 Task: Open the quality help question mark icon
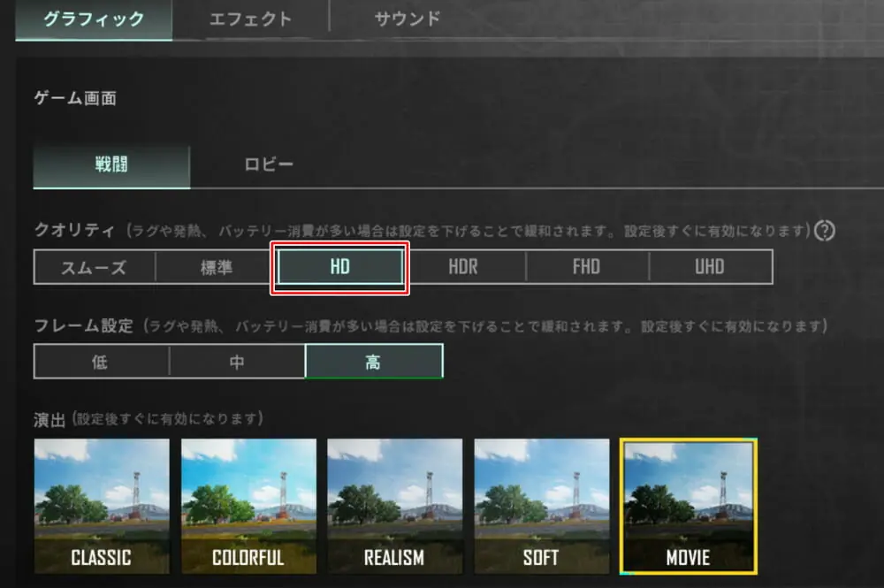(x=825, y=231)
